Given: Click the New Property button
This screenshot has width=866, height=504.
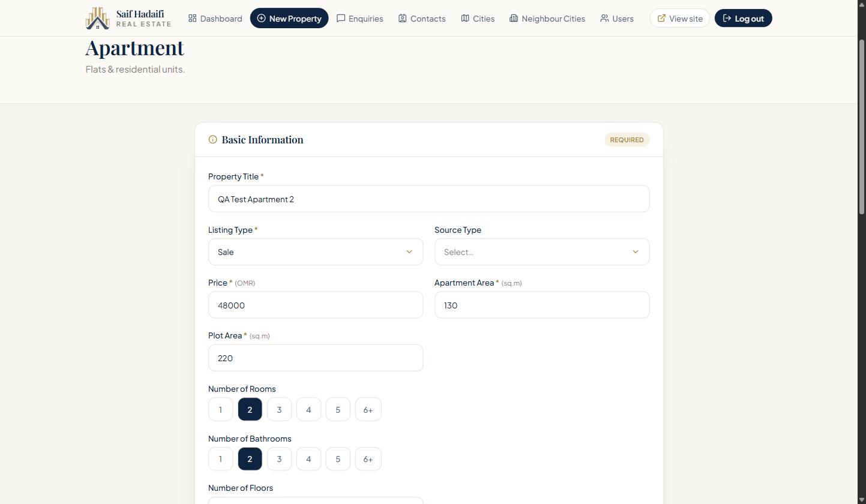Looking at the screenshot, I should [x=289, y=19].
